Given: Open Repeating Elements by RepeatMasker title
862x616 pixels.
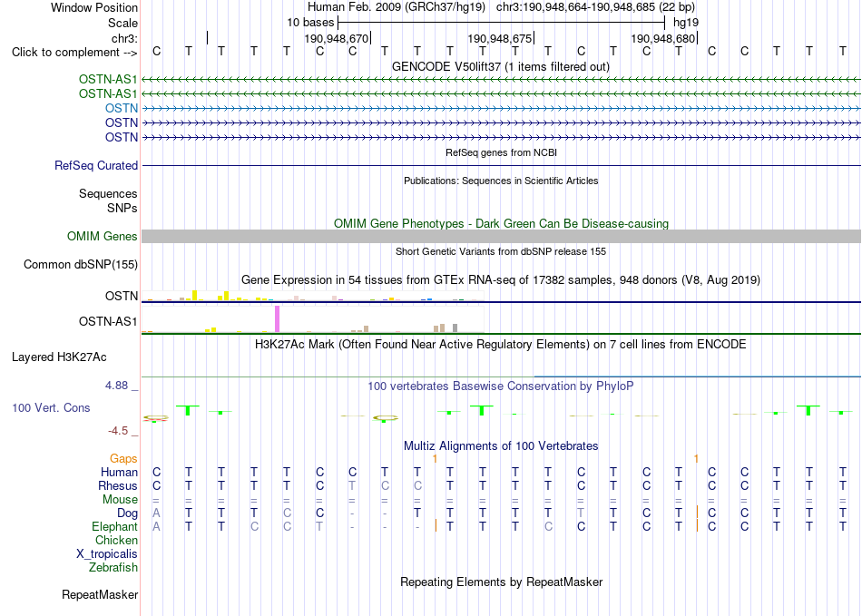Looking at the screenshot, I should tap(501, 582).
